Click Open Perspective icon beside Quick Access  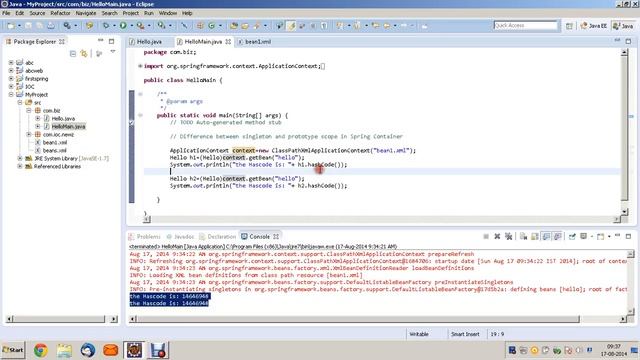pyautogui.click(x=569, y=26)
